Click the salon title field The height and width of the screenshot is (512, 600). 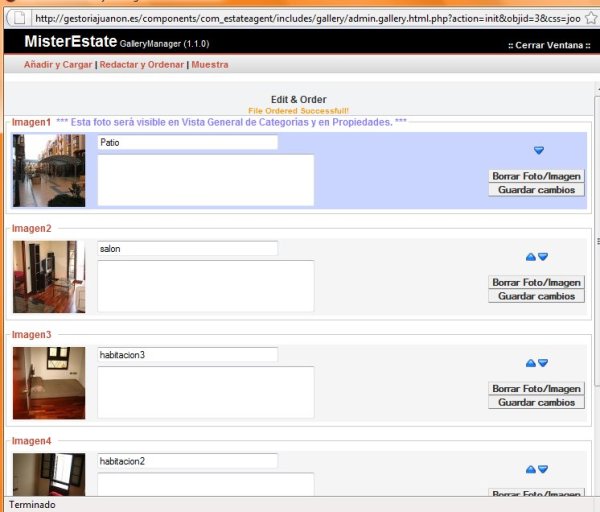click(188, 249)
